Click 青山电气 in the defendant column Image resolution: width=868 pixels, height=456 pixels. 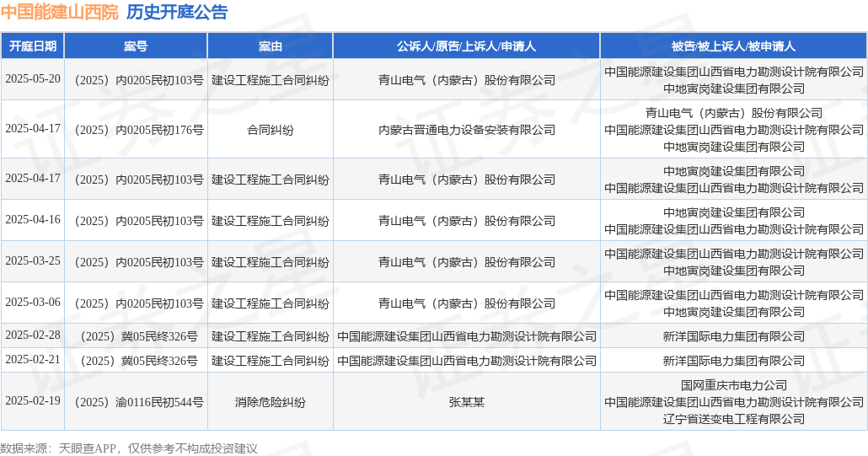click(733, 113)
